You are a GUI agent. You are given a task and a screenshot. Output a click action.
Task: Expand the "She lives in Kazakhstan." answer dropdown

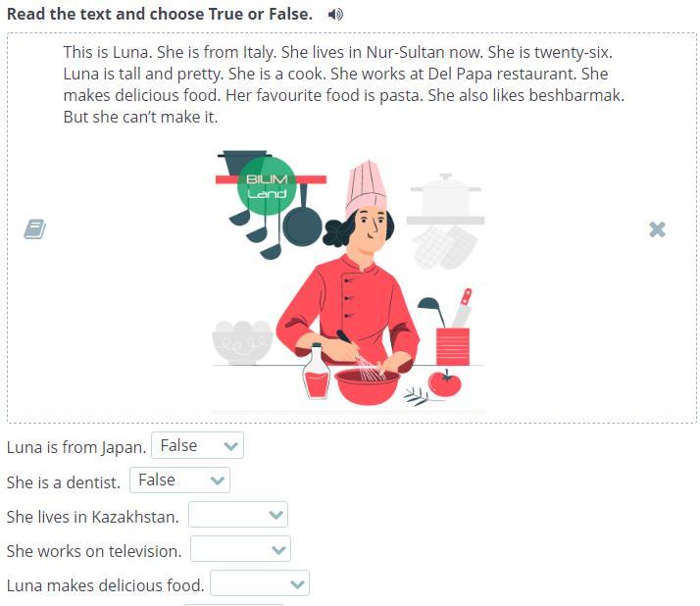[x=238, y=515]
